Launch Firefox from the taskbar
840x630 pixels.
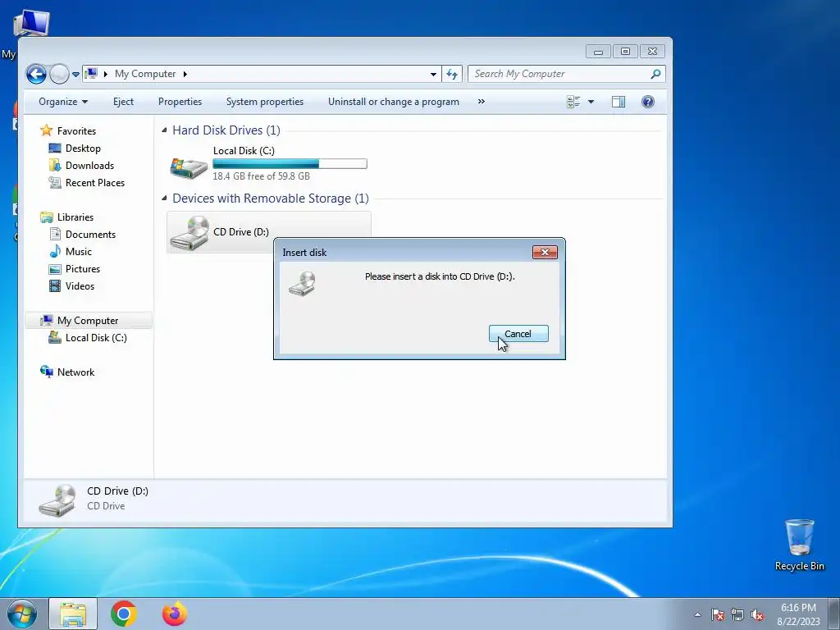(175, 614)
